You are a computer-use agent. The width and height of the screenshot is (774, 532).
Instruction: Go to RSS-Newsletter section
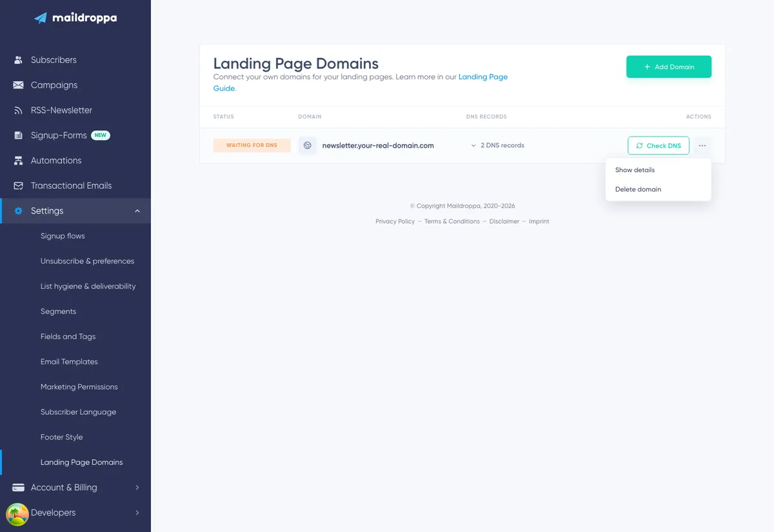click(x=75, y=110)
